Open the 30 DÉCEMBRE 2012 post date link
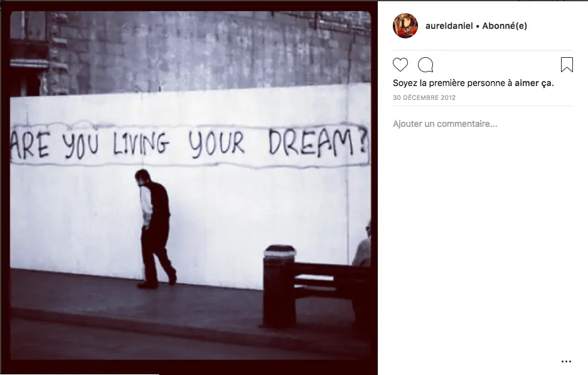Viewport: 588px width, 375px height. (x=424, y=97)
